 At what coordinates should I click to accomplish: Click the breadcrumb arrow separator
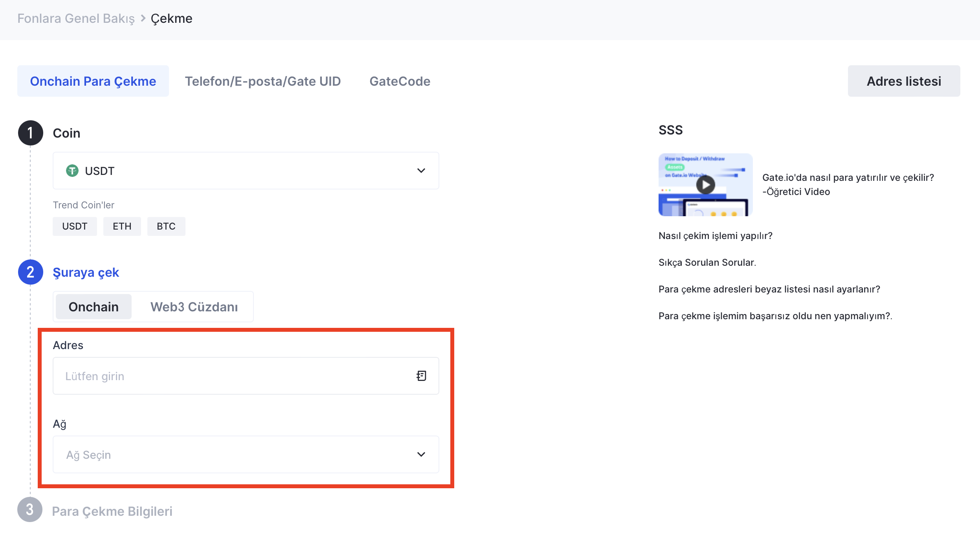coord(143,18)
